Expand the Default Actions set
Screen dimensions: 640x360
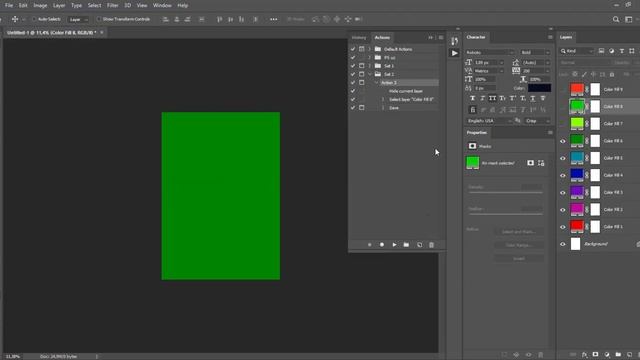coord(370,49)
